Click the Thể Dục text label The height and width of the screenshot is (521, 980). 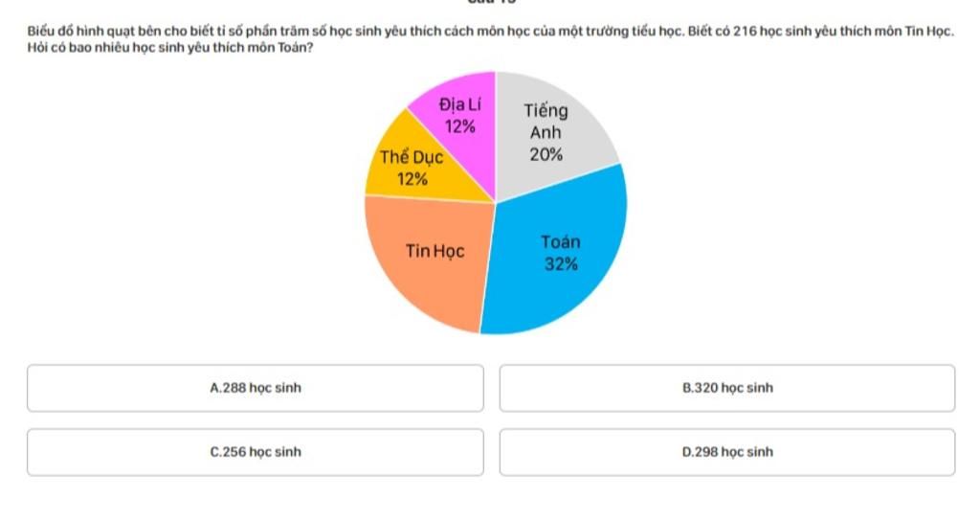pos(412,157)
